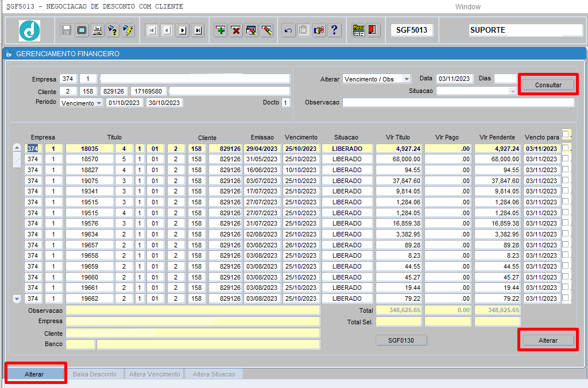Click the Gerenciamento Financeiro title bar icon

(x=9, y=54)
